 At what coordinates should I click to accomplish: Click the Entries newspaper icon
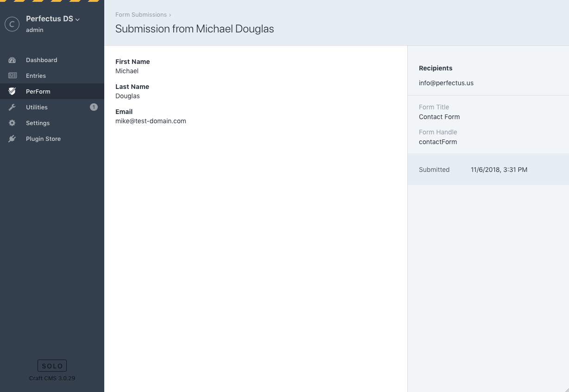(x=12, y=76)
